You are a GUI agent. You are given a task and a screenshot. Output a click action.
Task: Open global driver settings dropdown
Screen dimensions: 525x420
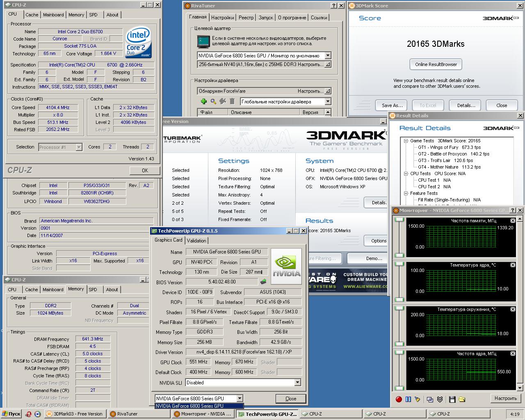[x=328, y=101]
